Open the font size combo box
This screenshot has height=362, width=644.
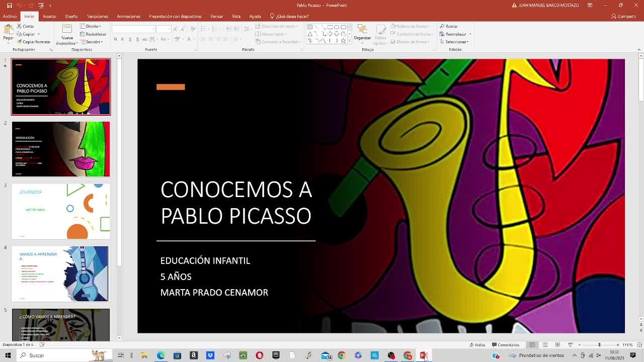(x=164, y=29)
